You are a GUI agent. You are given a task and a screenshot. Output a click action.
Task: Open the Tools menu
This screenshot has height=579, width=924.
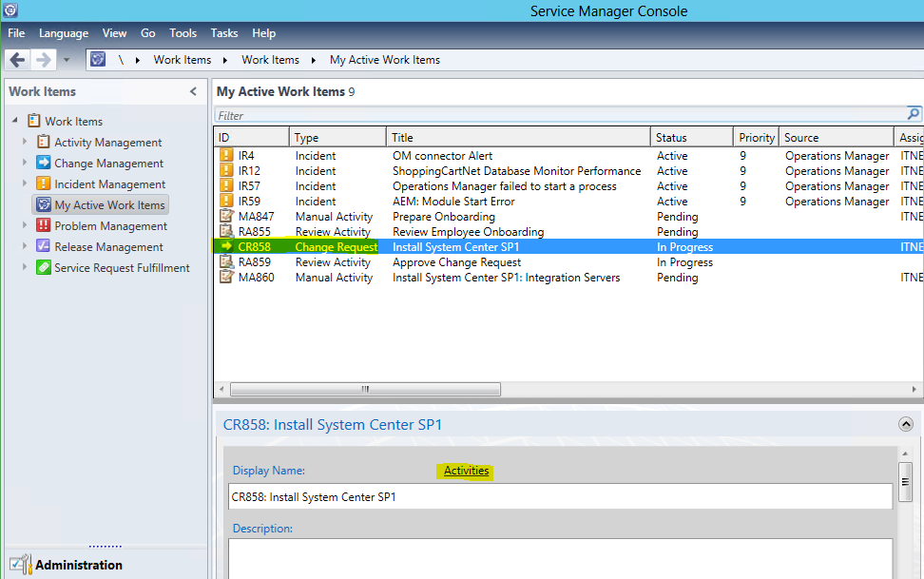183,33
